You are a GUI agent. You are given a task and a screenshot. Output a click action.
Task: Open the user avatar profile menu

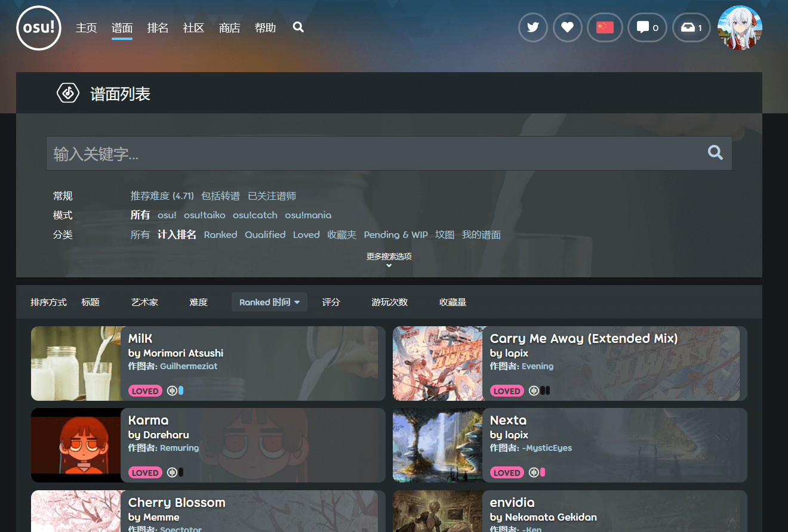click(x=740, y=27)
